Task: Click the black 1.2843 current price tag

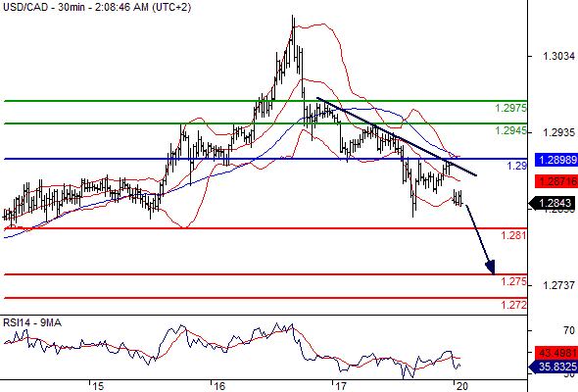Action: [x=552, y=203]
